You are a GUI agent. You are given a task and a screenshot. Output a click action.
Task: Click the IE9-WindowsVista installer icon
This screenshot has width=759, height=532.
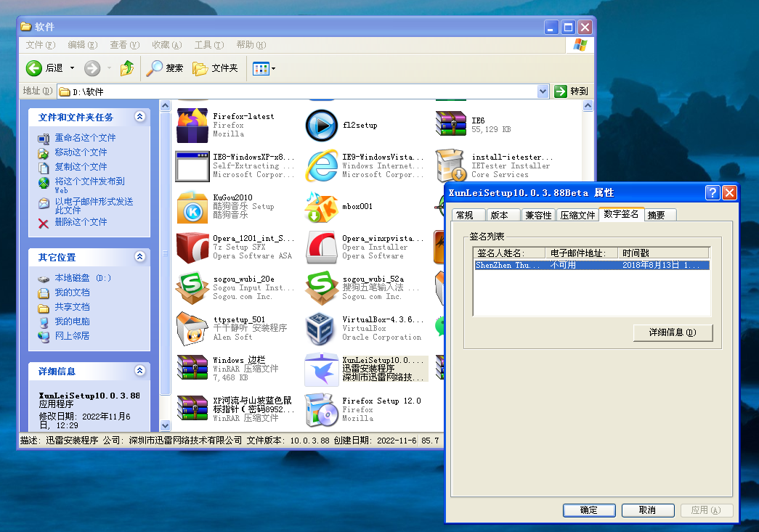click(321, 166)
